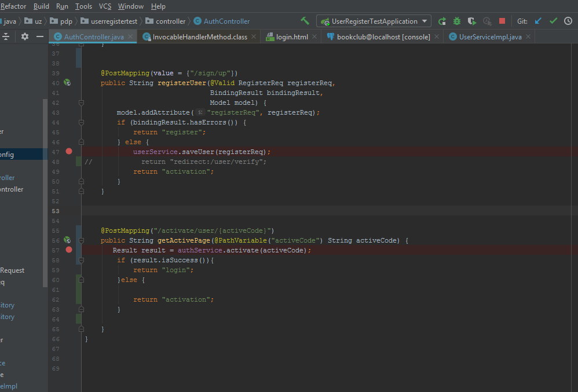The image size is (578, 392).
Task: Open project panel settings gear
Action: [24, 36]
